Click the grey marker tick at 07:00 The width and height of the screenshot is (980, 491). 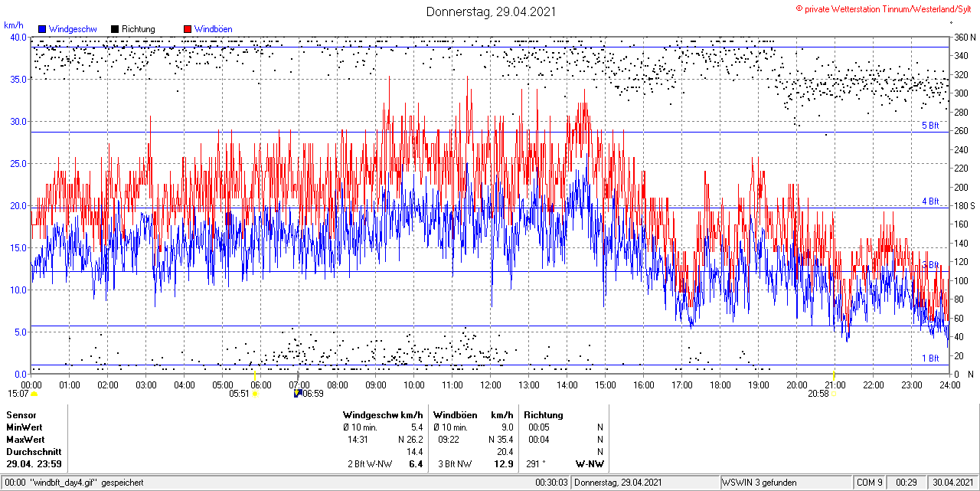298,374
